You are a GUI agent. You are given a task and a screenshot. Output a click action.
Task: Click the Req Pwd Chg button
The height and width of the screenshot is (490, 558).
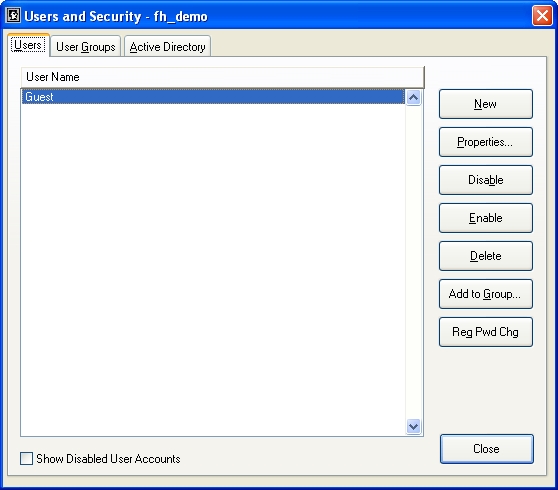click(x=486, y=332)
